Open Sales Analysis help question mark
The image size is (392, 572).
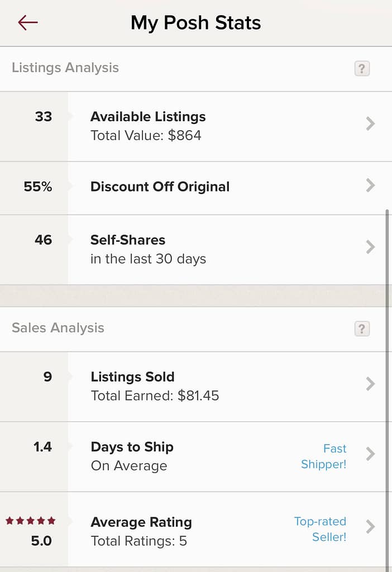click(x=362, y=328)
